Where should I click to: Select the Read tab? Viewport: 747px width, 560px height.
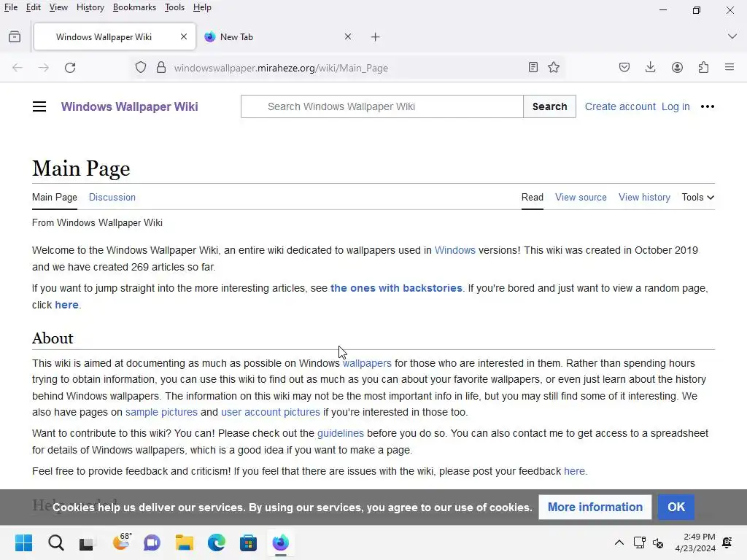532,197
